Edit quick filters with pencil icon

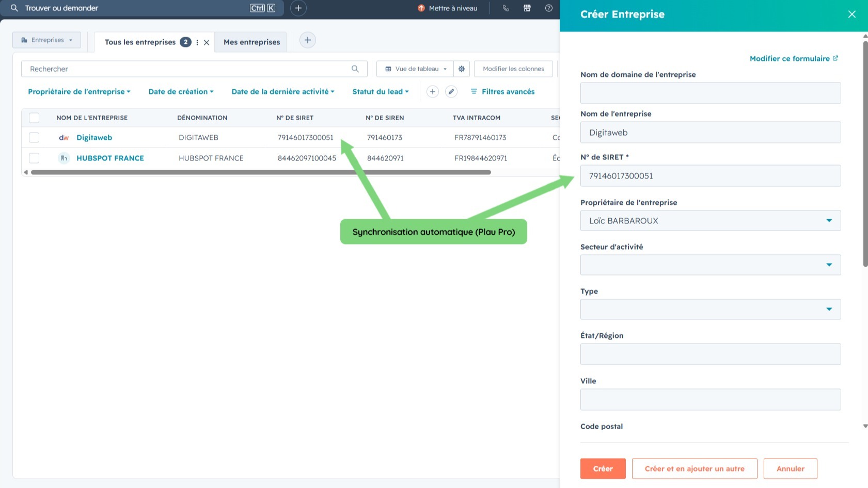(x=451, y=92)
